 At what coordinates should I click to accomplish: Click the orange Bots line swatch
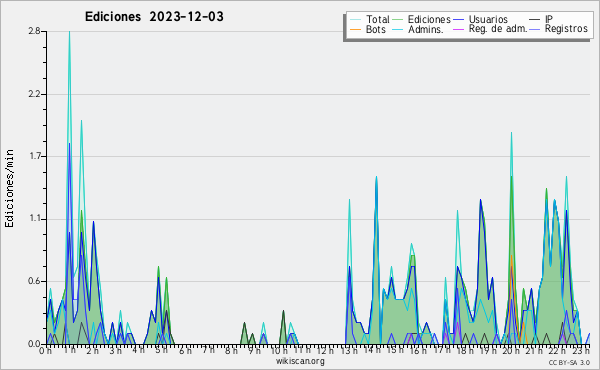[x=355, y=29]
